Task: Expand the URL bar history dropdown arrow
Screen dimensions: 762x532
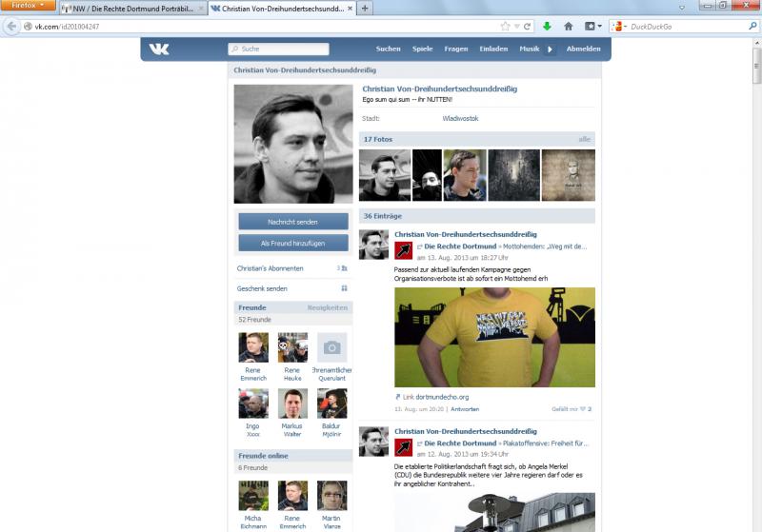Action: pyautogui.click(x=517, y=26)
